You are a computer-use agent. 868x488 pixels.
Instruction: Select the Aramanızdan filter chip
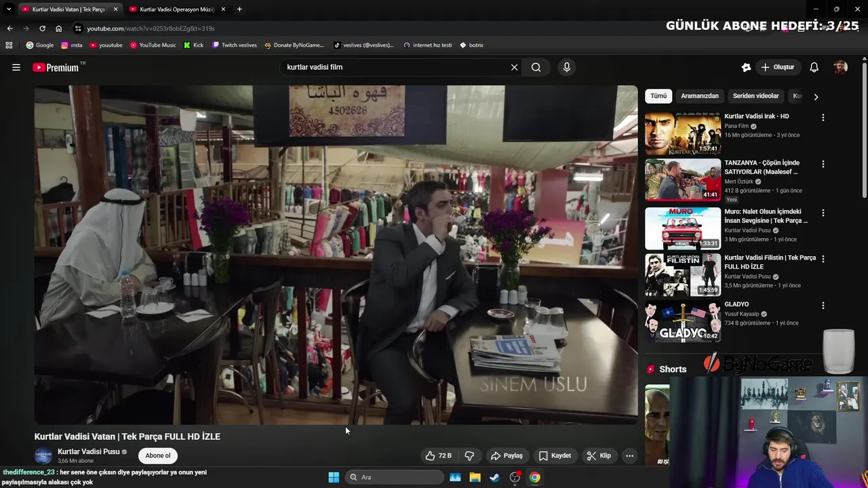point(699,96)
